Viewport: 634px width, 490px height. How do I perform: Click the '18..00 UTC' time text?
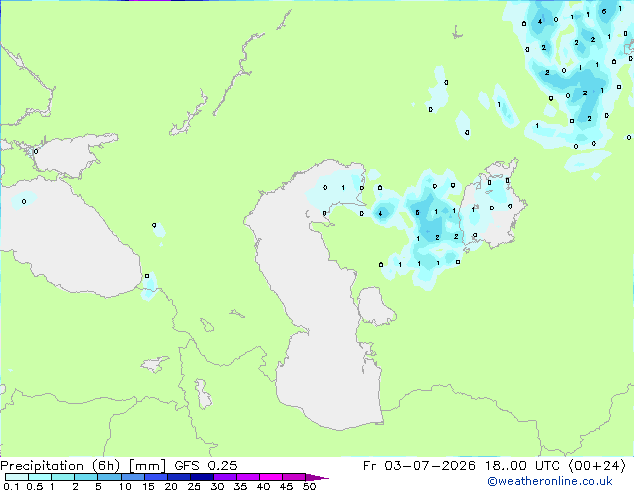coord(523,466)
